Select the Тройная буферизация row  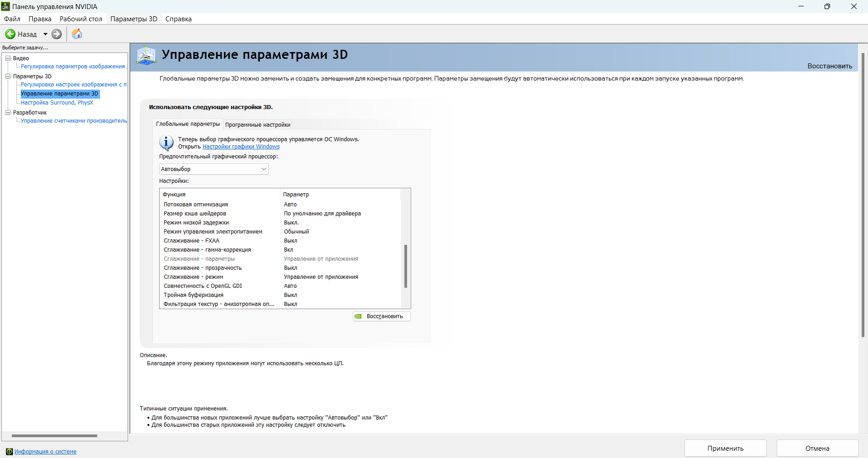(280, 295)
